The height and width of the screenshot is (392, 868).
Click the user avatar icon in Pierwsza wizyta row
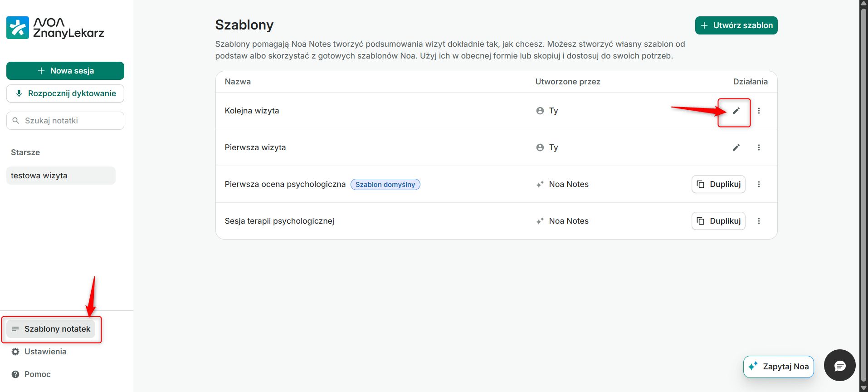click(x=540, y=147)
